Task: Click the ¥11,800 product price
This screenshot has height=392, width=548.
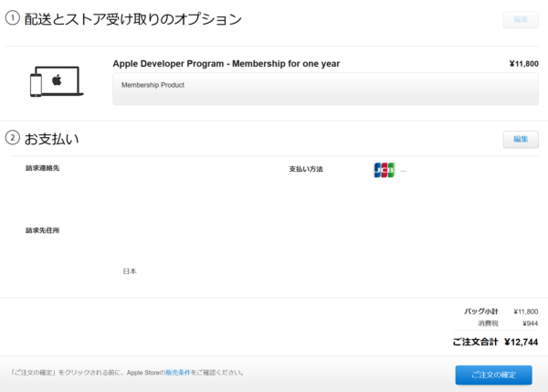Action: pyautogui.click(x=523, y=64)
